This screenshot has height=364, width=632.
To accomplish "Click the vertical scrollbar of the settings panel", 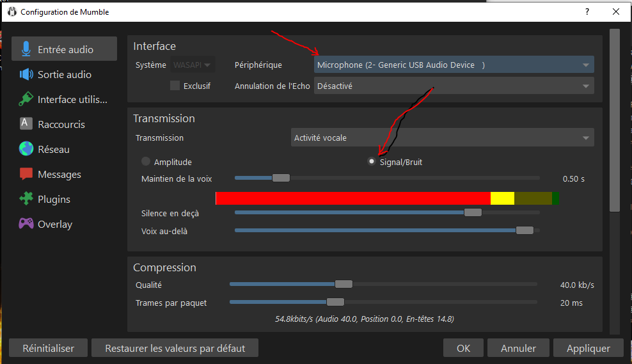I will [x=615, y=120].
